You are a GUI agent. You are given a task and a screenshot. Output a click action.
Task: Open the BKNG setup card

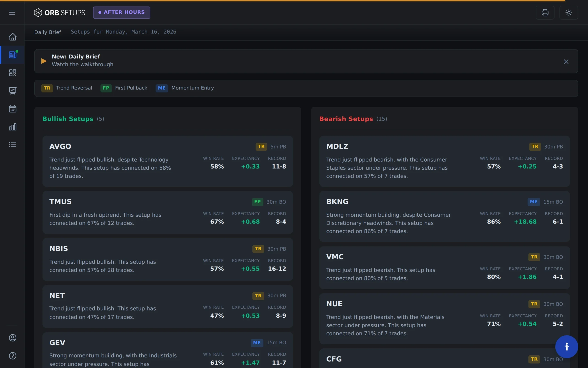coord(444,216)
